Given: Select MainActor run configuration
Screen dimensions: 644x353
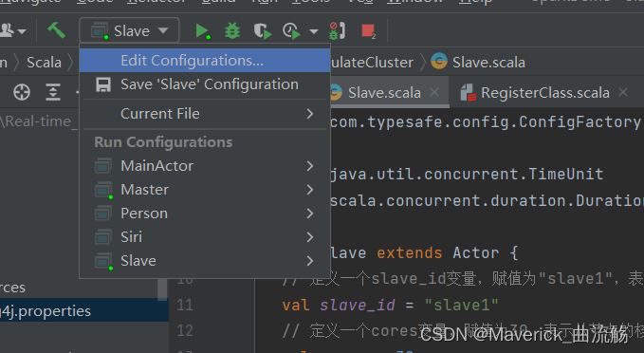Looking at the screenshot, I should pos(205,166).
